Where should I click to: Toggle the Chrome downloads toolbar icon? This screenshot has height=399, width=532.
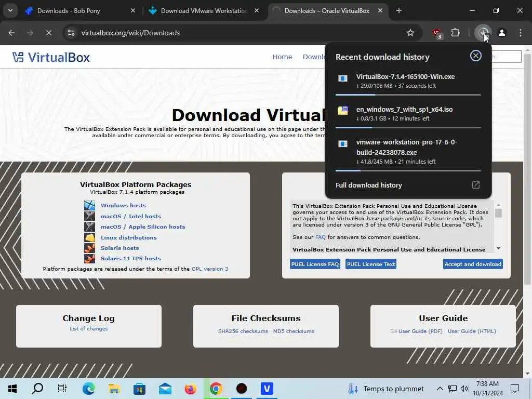(483, 33)
